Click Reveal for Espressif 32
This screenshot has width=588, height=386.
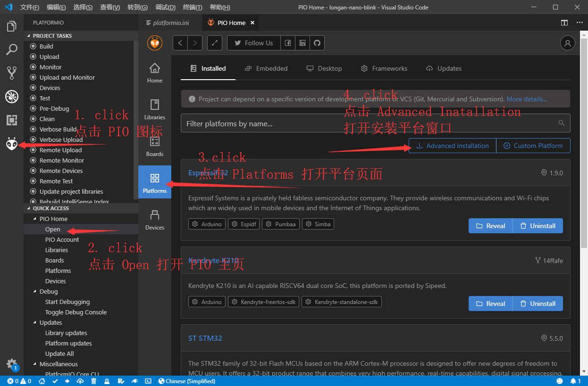pos(491,226)
